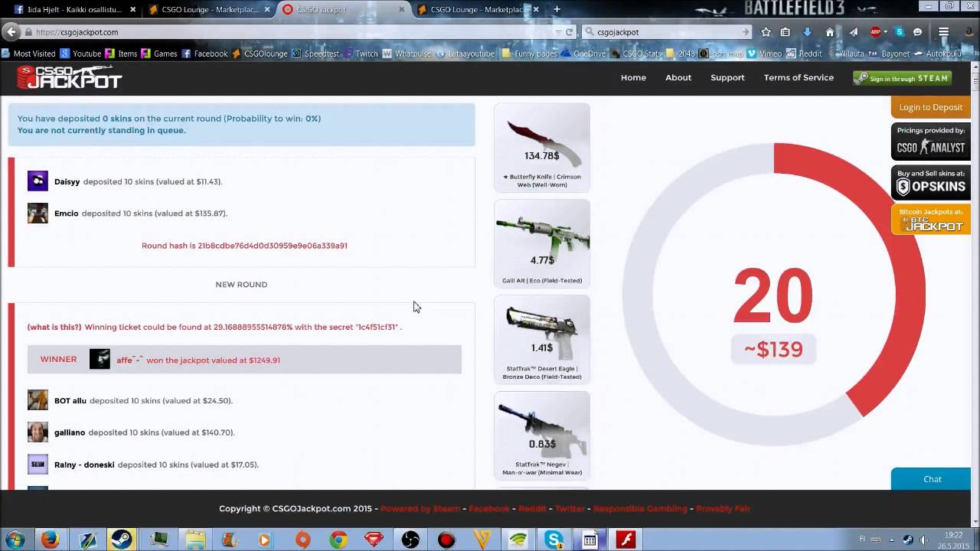Open a new tab with the plus button
This screenshot has width=980, height=551.
tap(557, 9)
